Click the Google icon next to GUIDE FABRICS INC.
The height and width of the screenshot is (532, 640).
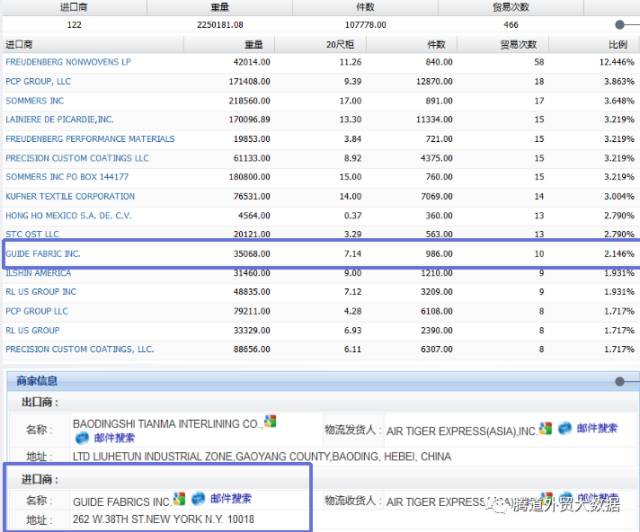pos(179,499)
